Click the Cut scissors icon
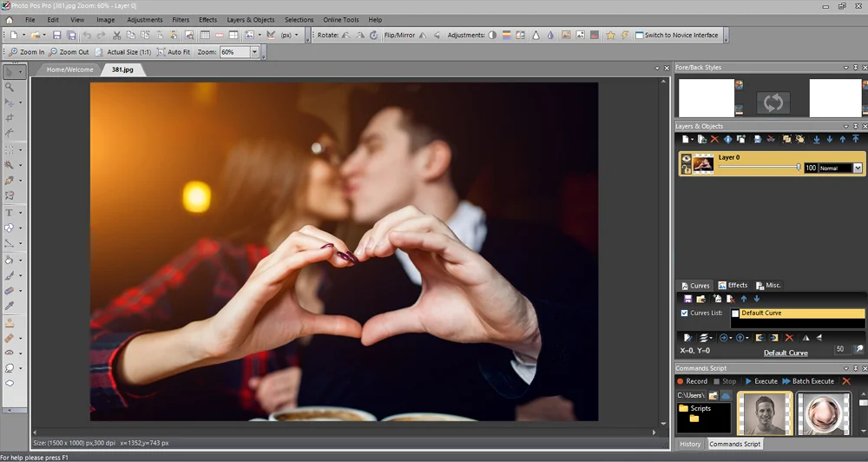 click(116, 36)
